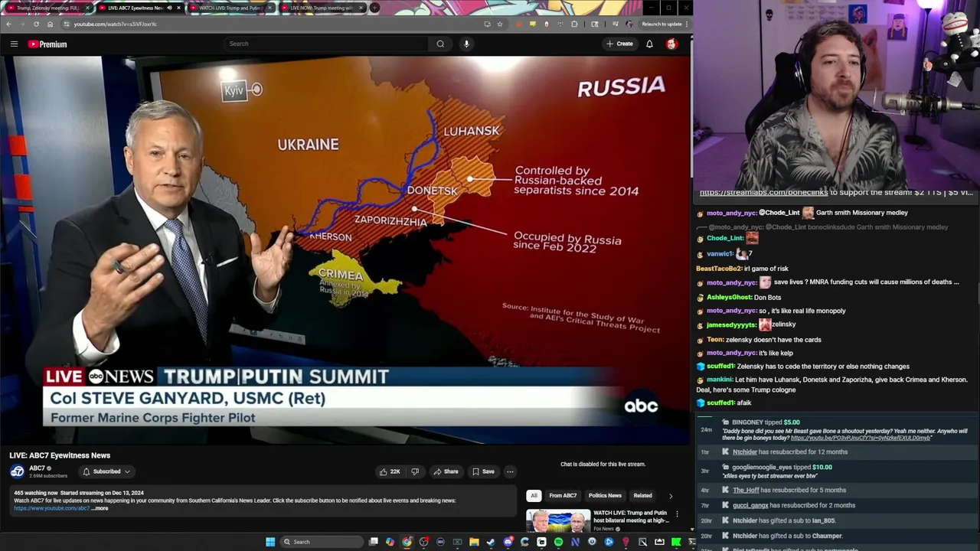Click The_Hoff in the resubscribed row
This screenshot has width=980, height=551.
(746, 491)
